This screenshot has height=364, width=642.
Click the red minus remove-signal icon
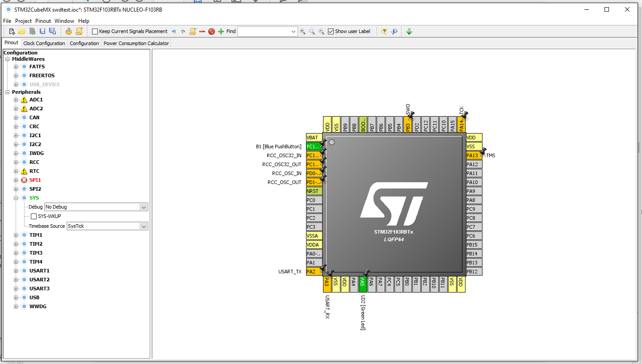coord(202,31)
